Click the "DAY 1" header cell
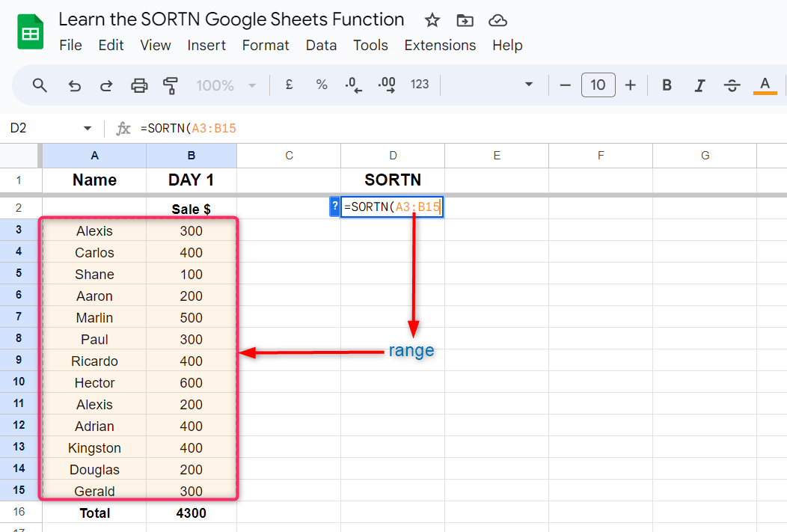This screenshot has width=787, height=532. [x=192, y=180]
